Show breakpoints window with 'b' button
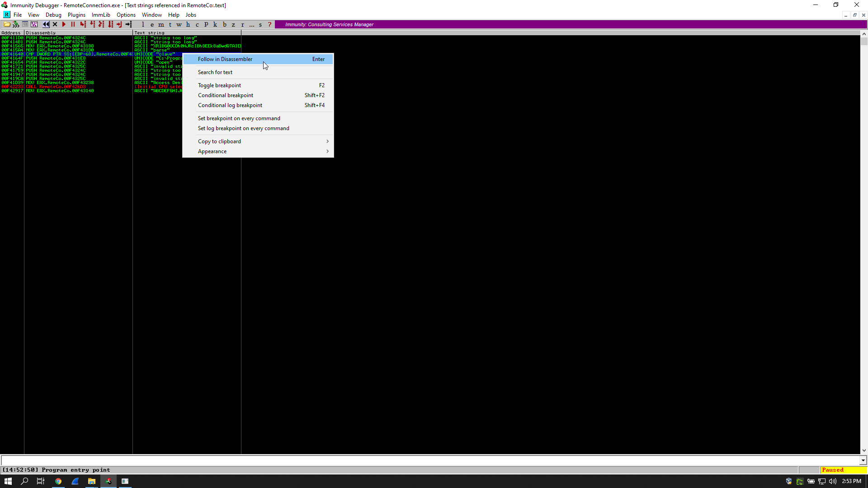Image resolution: width=868 pixels, height=488 pixels. tap(224, 24)
